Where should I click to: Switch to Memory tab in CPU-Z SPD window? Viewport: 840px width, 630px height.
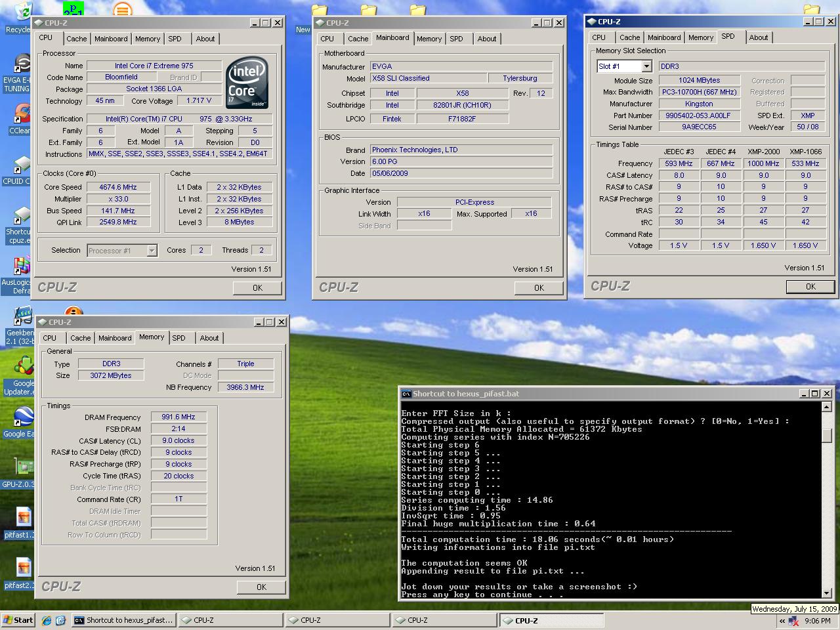701,37
